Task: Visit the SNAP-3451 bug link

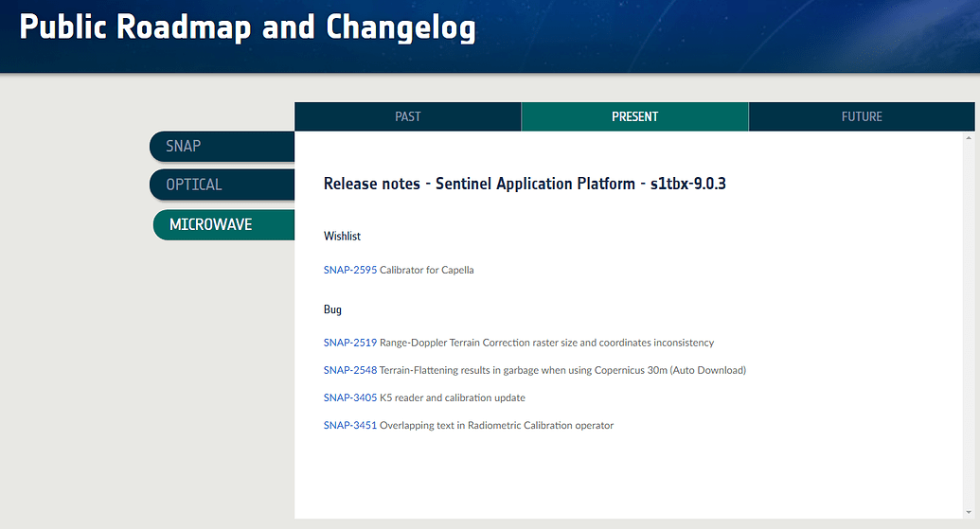Action: coord(349,425)
